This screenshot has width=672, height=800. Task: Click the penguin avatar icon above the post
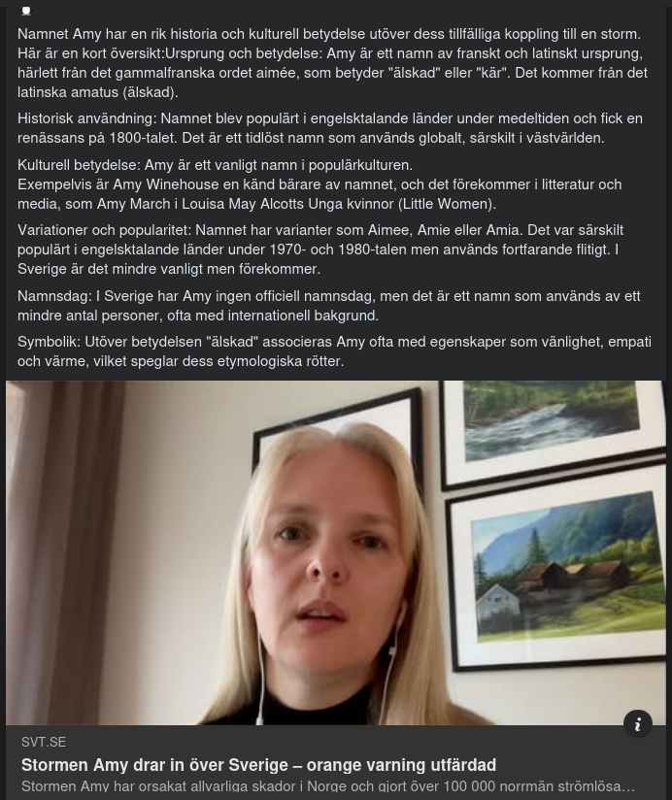(x=26, y=11)
